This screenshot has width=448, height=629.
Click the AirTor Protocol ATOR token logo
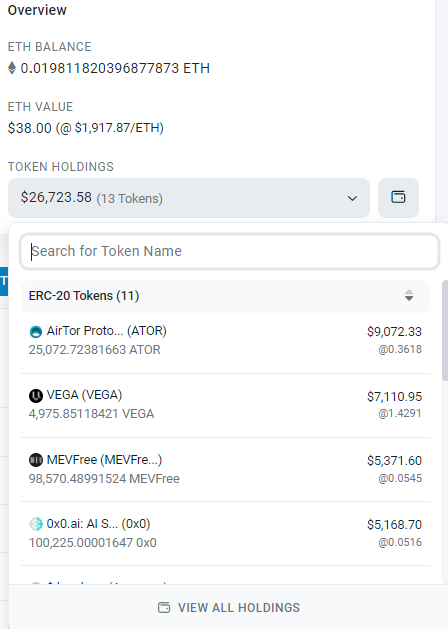(x=36, y=332)
